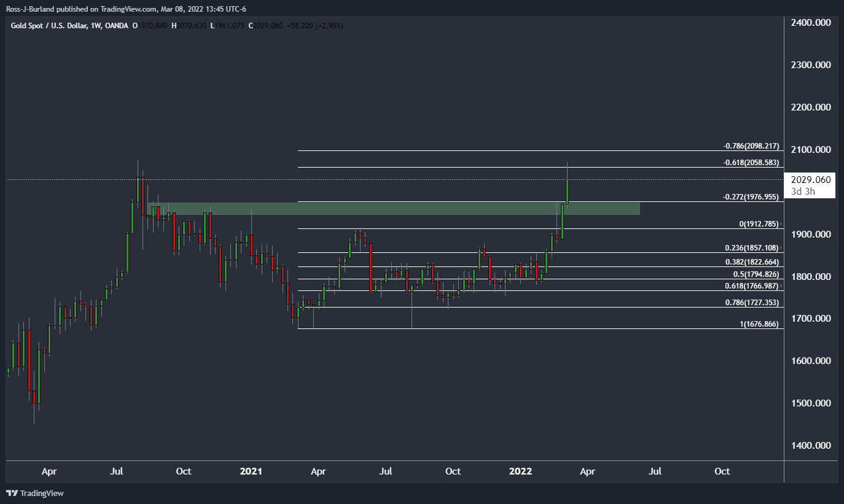Viewport: 844px width, 504px height.
Task: Click the 1(1676.866) Fibonacci base label
Action: point(759,324)
